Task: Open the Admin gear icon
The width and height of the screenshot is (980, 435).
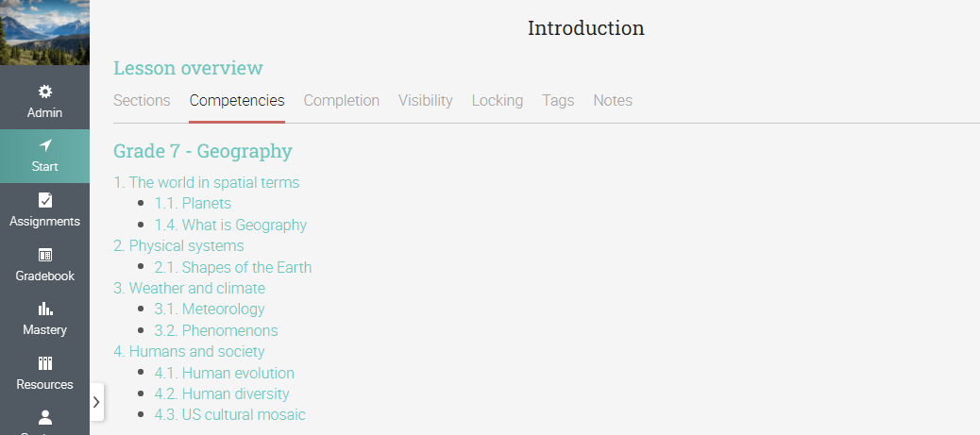Action: pos(44,92)
